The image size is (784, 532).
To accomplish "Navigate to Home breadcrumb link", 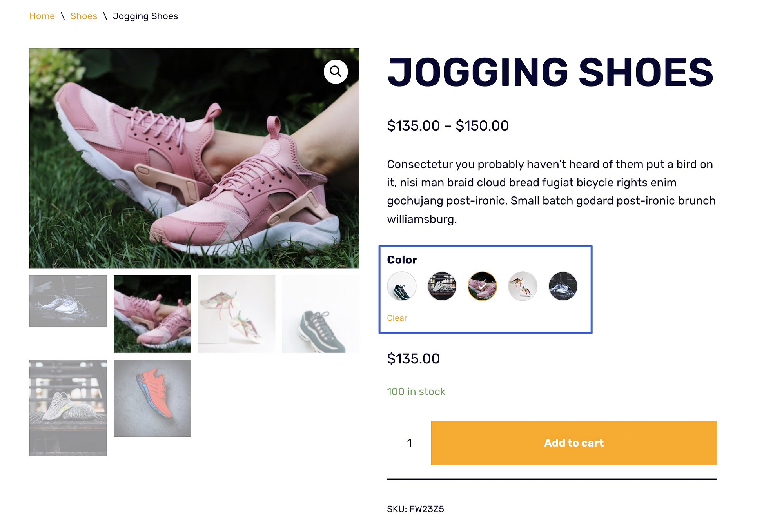I will click(x=42, y=16).
